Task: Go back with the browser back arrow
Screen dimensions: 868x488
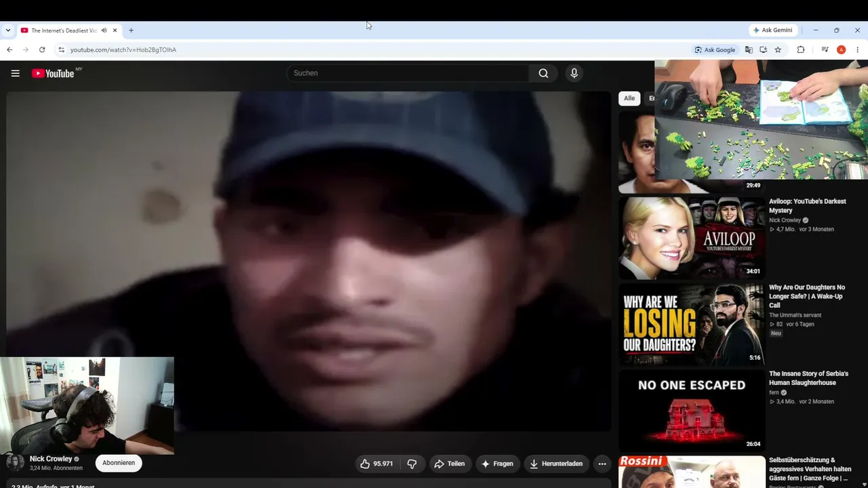Action: point(9,49)
